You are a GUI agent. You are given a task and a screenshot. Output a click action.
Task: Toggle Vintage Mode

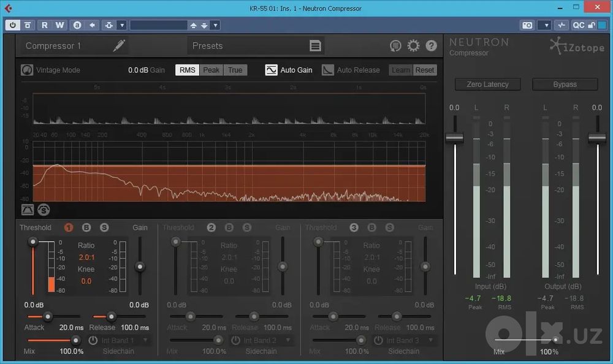[x=26, y=70]
